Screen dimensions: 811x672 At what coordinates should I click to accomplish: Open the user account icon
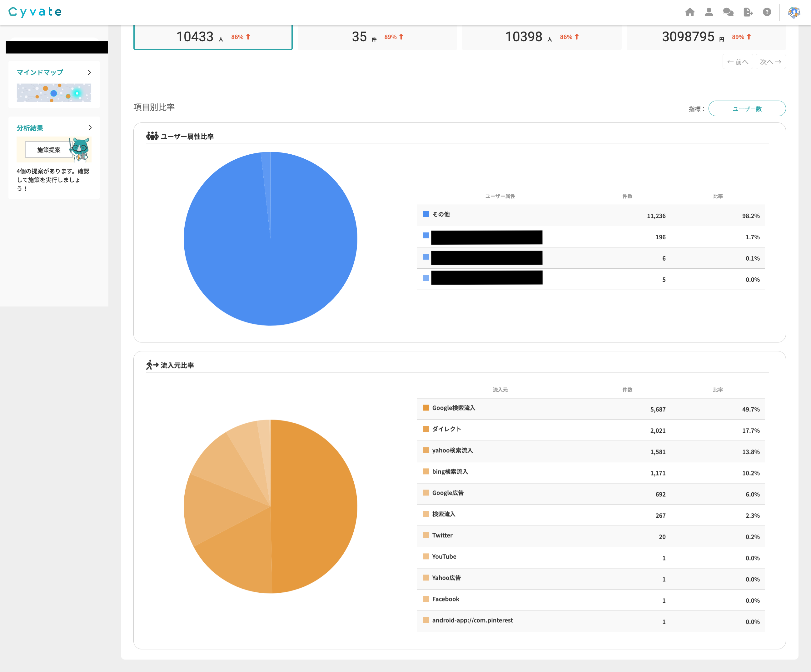pos(709,12)
